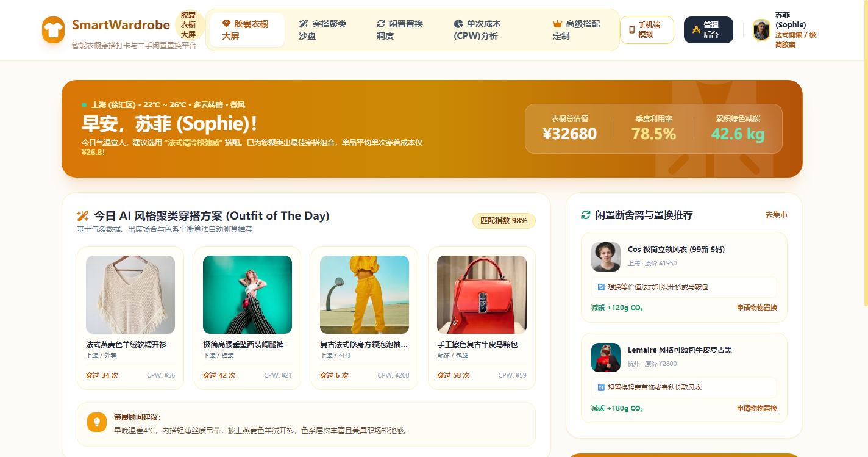Click the 穿过 6 次 text
Screen dimensions: 868x457
(334, 375)
